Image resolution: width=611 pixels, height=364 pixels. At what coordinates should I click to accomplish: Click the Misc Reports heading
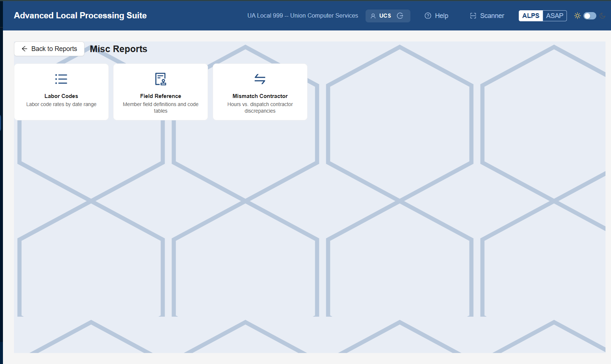[x=118, y=49]
